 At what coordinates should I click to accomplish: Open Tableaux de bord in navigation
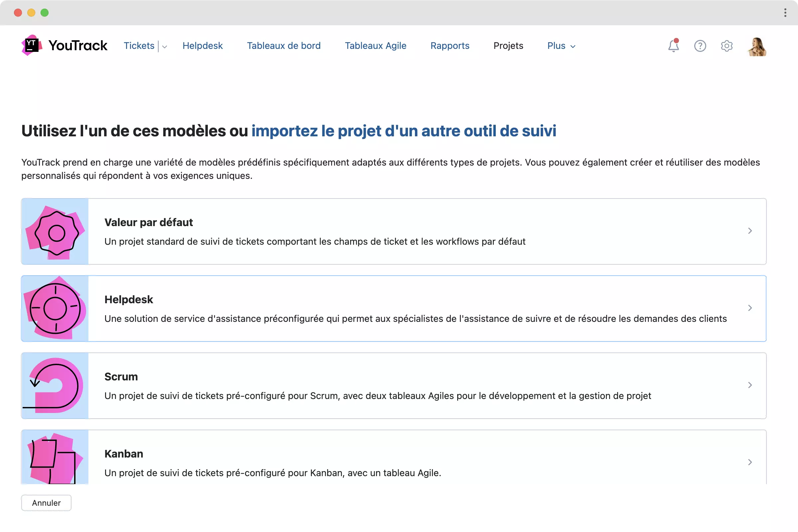(x=284, y=46)
